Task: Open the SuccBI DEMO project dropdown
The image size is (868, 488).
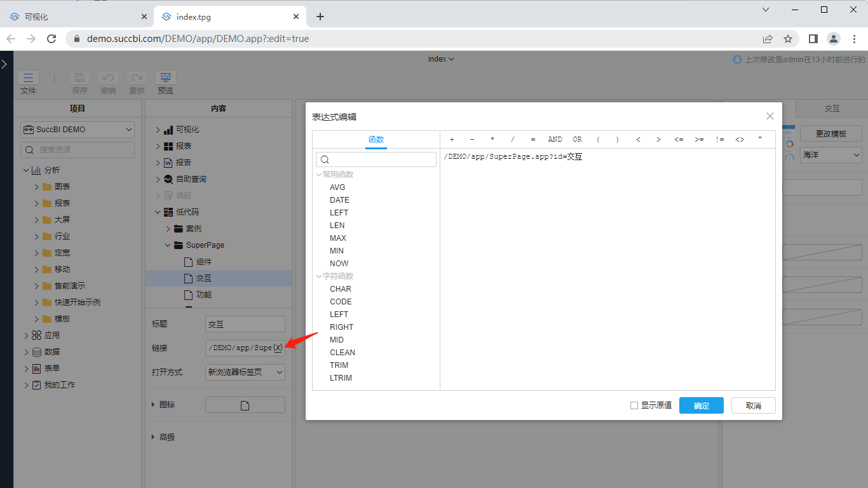Action: coord(78,130)
